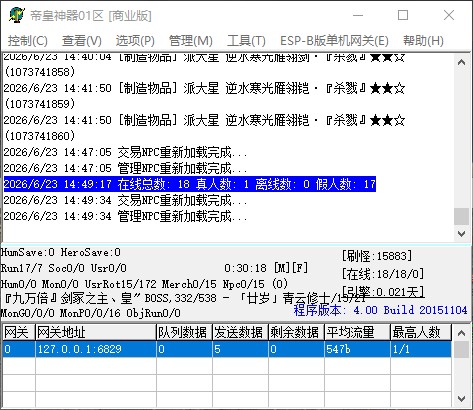Click the log panel scroll-down arrow
This screenshot has height=410, width=473.
tap(462, 233)
